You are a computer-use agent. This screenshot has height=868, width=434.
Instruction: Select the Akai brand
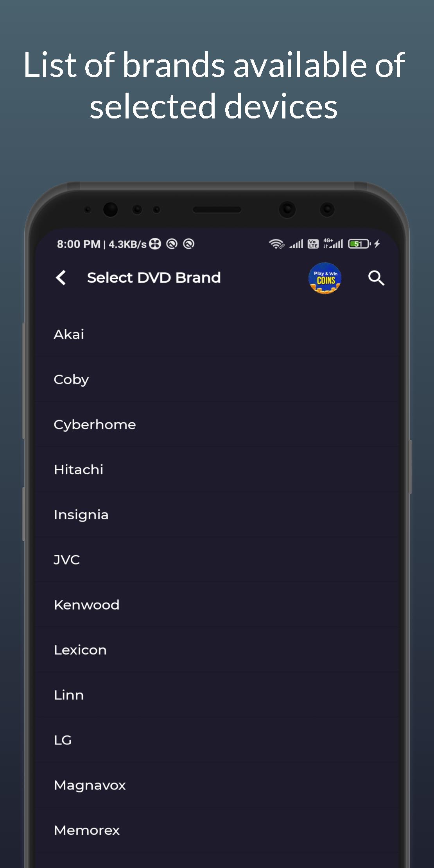[x=217, y=334]
